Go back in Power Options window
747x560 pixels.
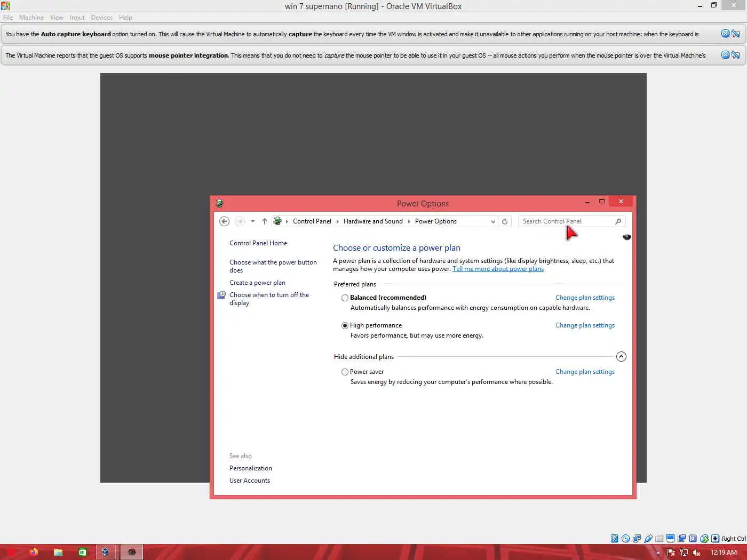coord(225,221)
